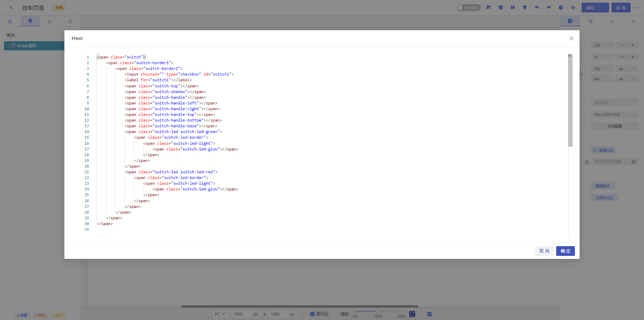Click the Html_C2C11633 ID field
Screen dimensions: 644x320
[x=615, y=115]
